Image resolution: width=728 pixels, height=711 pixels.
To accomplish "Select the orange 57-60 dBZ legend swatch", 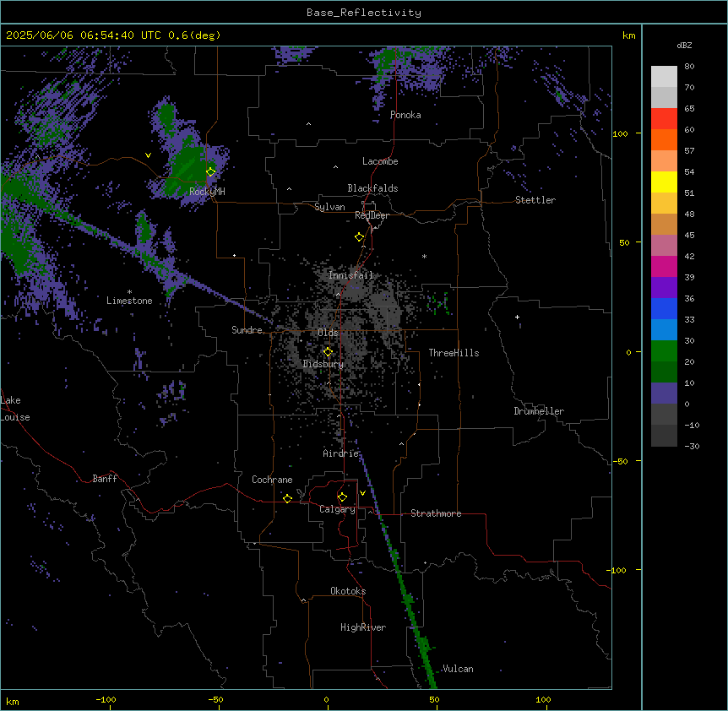I will tap(664, 139).
